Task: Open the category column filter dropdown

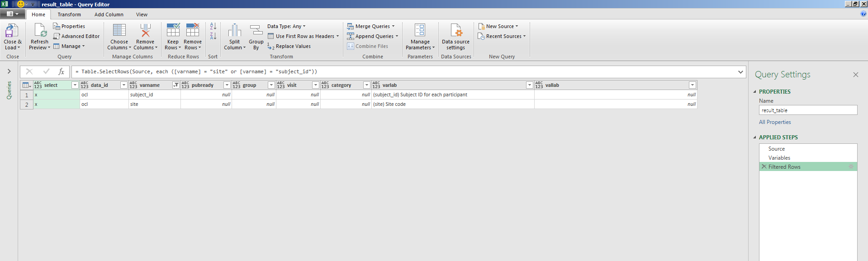Action: (x=366, y=85)
